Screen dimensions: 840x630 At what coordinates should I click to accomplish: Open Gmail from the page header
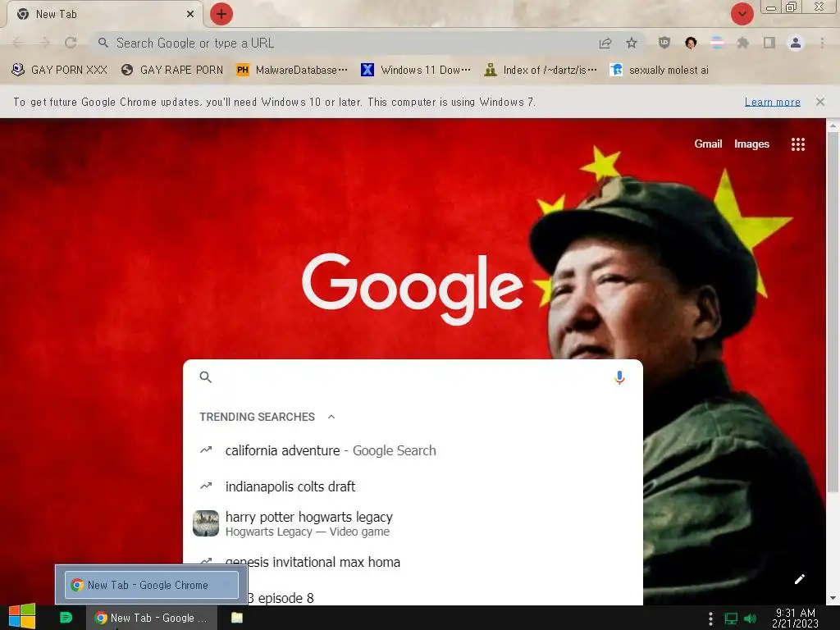708,144
